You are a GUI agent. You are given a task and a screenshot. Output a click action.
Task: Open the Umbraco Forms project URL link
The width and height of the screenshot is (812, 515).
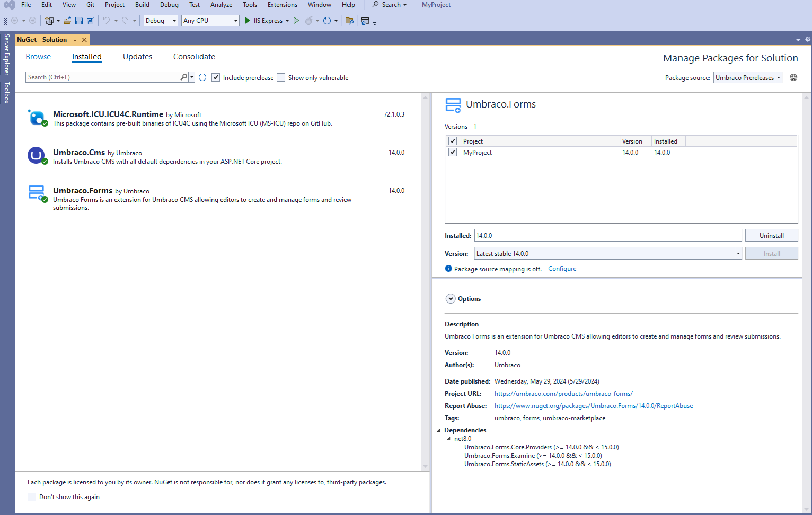click(x=563, y=393)
